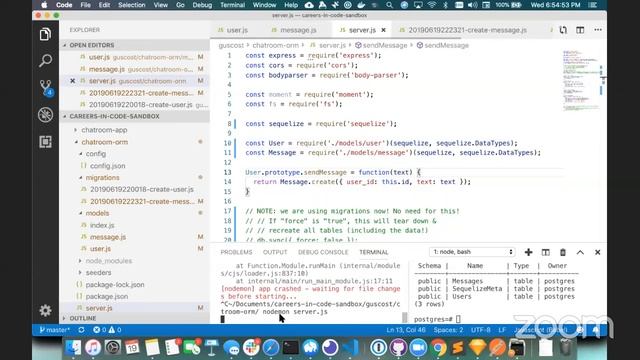Image resolution: width=640 pixels, height=360 pixels.
Task: Open the Debug view in activity bar
Action: coord(45,115)
